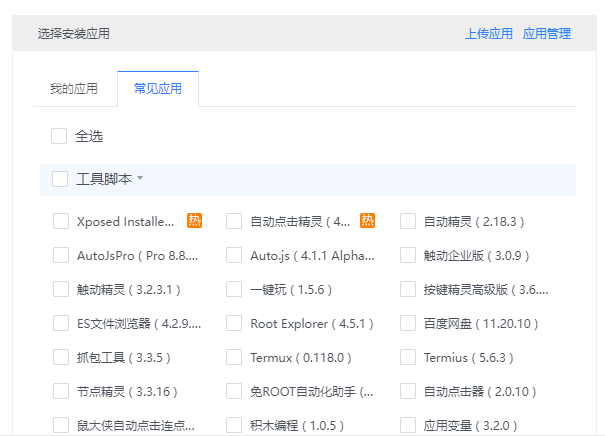This screenshot has width=605, height=436.
Task: Tick the 一键玩 (1.5.6) checkbox
Action: [234, 289]
